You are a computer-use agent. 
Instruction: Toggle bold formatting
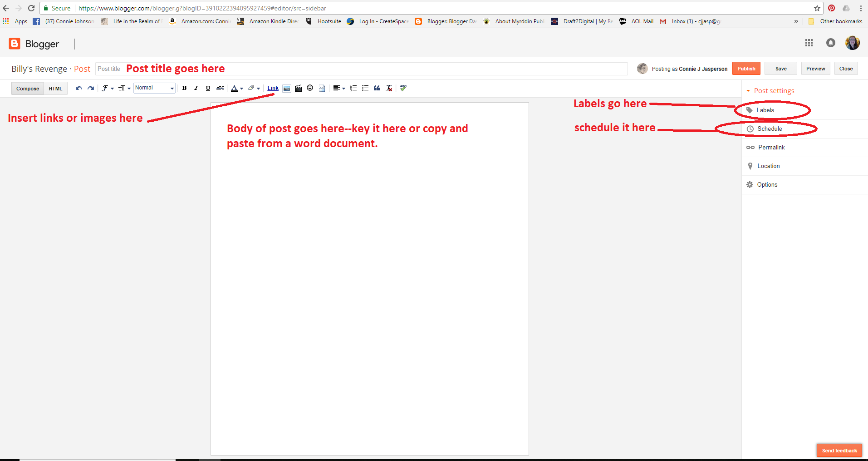[x=184, y=88]
